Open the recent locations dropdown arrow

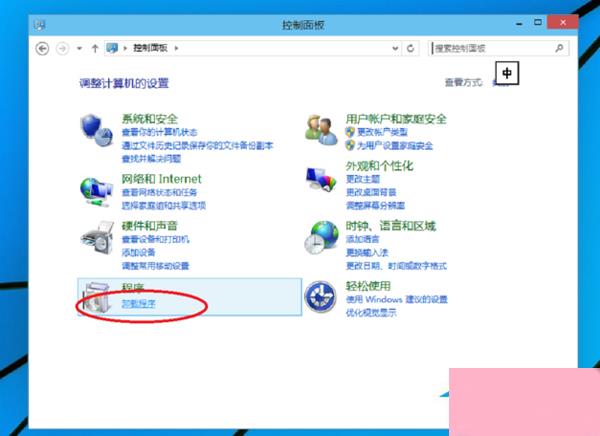[x=80, y=49]
